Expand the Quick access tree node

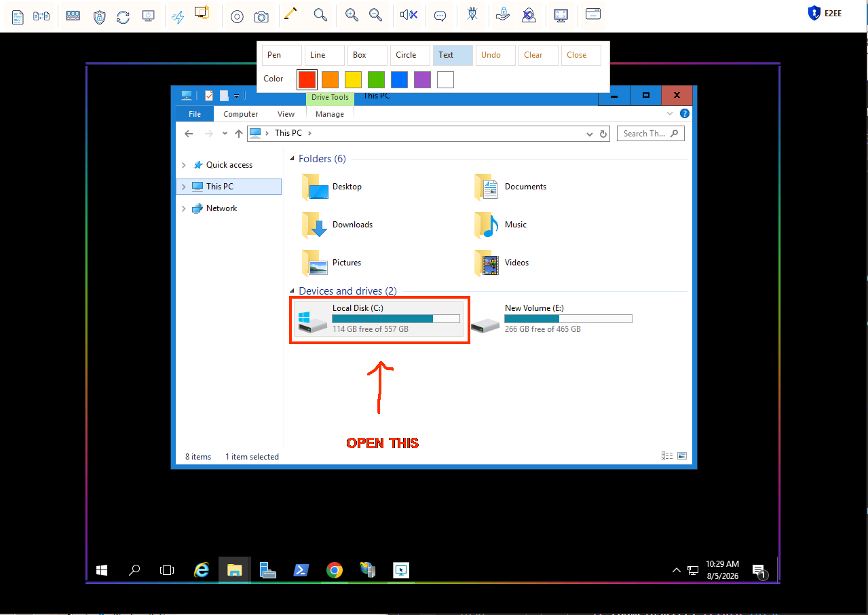pos(183,165)
